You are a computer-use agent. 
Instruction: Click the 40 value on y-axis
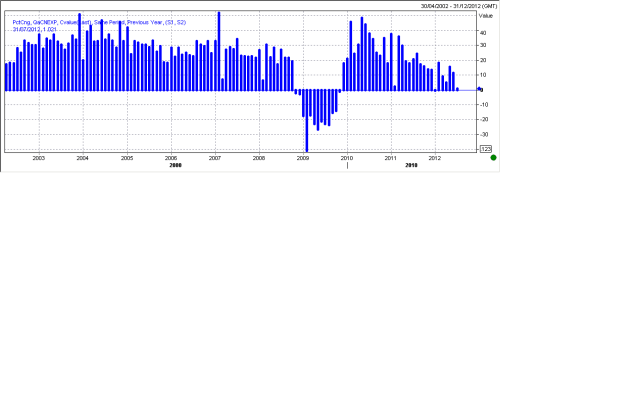point(483,32)
